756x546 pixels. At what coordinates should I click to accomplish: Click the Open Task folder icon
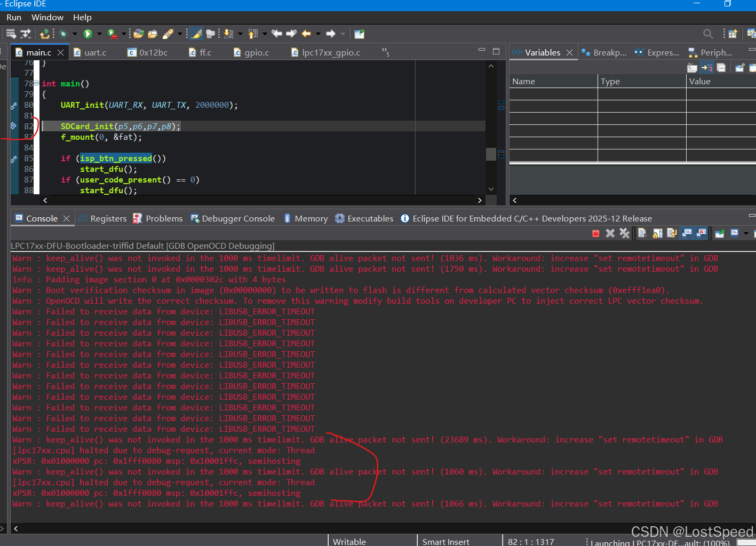pyautogui.click(x=153, y=34)
